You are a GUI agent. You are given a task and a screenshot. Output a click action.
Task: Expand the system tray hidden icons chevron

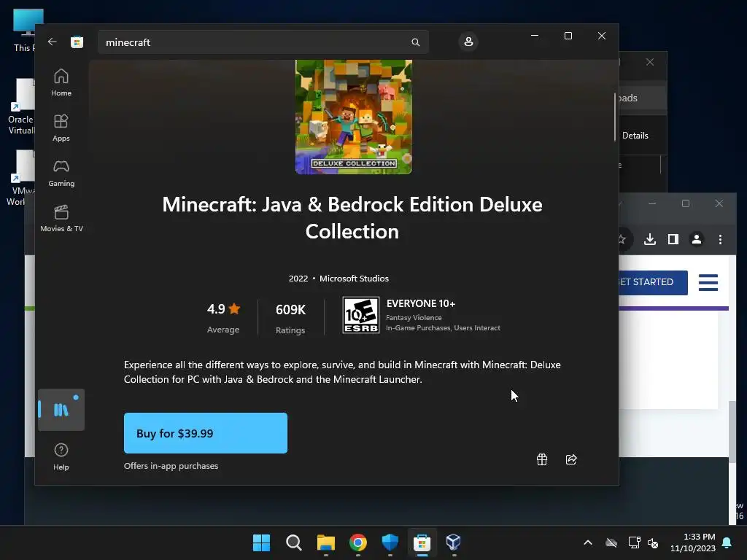(x=588, y=542)
